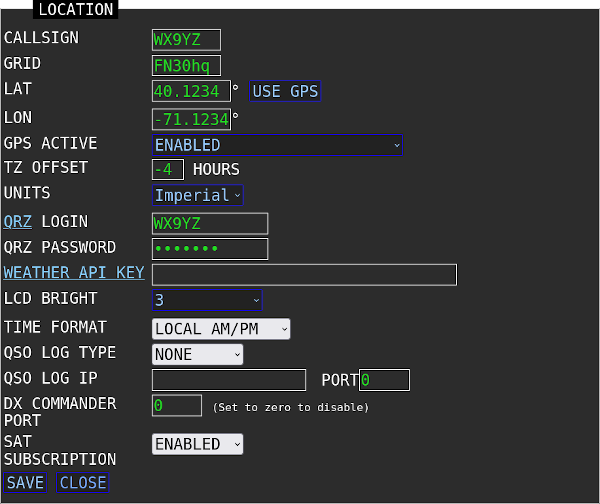
Task: Click the weather API key input box
Action: click(x=304, y=275)
